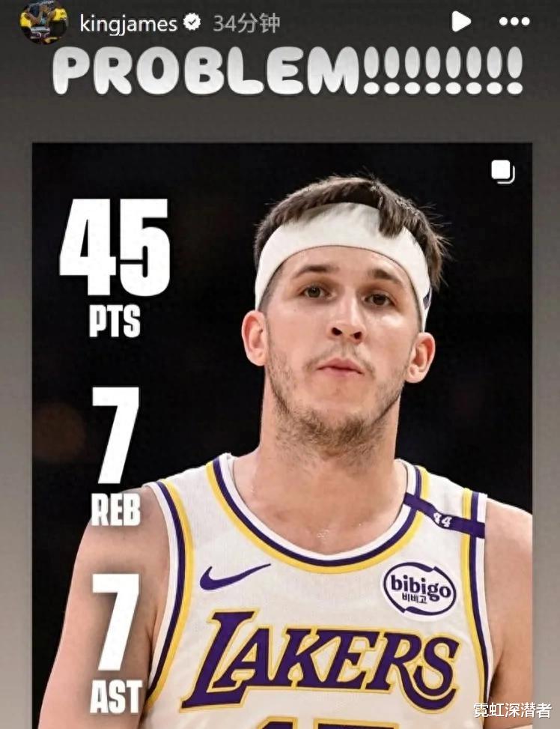Click the verified badge next to kingjames

(x=192, y=22)
